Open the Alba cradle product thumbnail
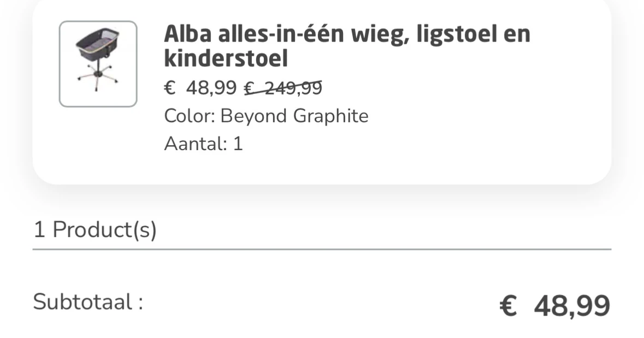The width and height of the screenshot is (644, 338). (x=98, y=64)
